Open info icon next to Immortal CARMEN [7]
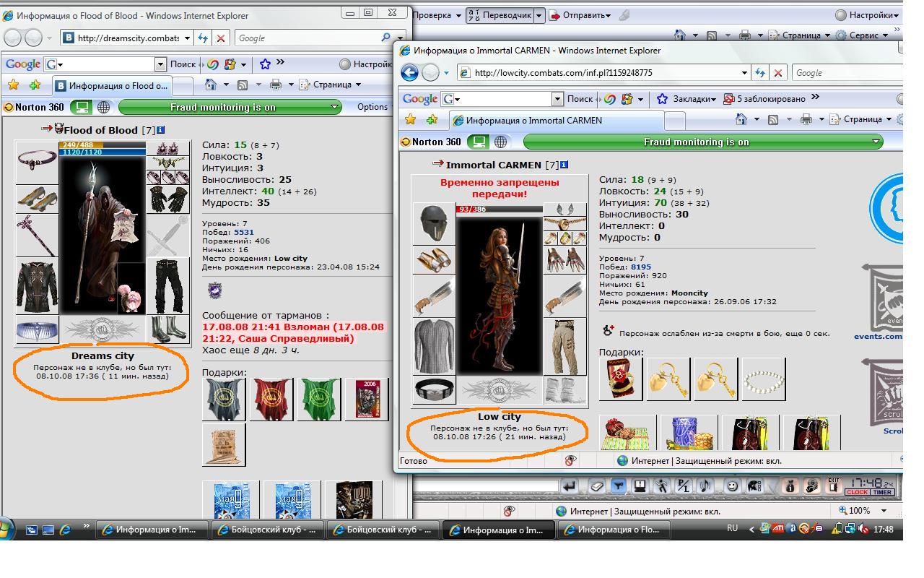The height and width of the screenshot is (578, 924). click(564, 165)
